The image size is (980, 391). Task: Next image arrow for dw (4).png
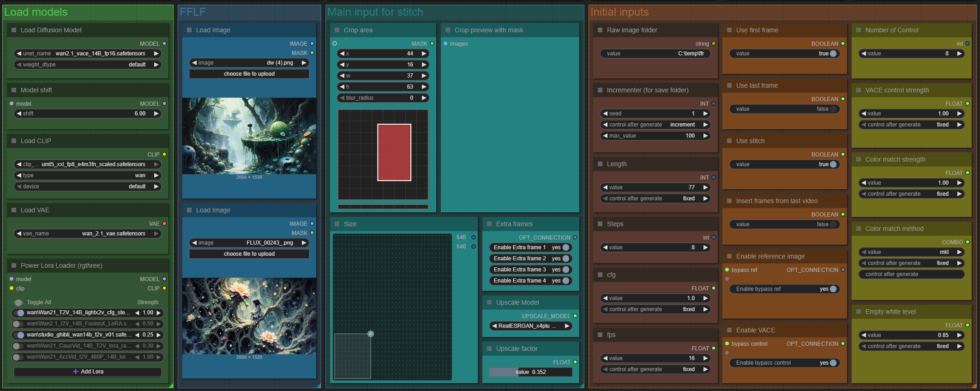tap(304, 63)
